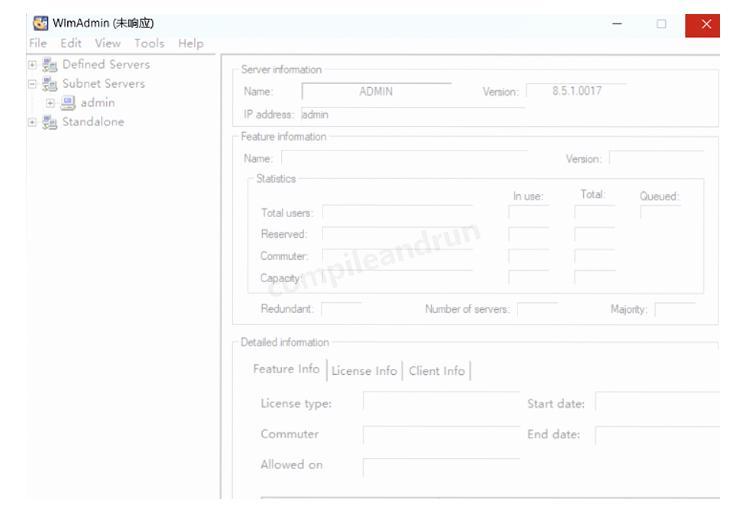Click the Standalone servers icon

[x=49, y=122]
